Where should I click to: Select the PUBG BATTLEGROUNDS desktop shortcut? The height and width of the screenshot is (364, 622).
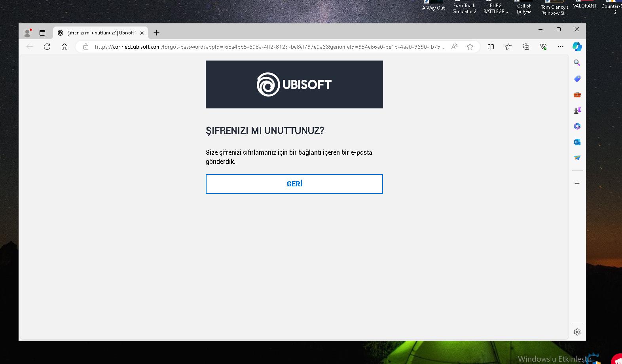[x=496, y=6]
